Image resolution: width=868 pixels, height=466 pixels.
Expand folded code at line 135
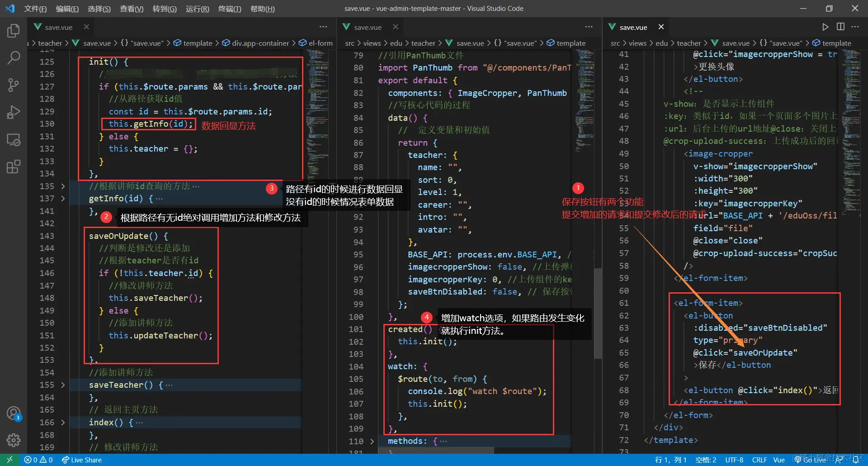[x=63, y=186]
